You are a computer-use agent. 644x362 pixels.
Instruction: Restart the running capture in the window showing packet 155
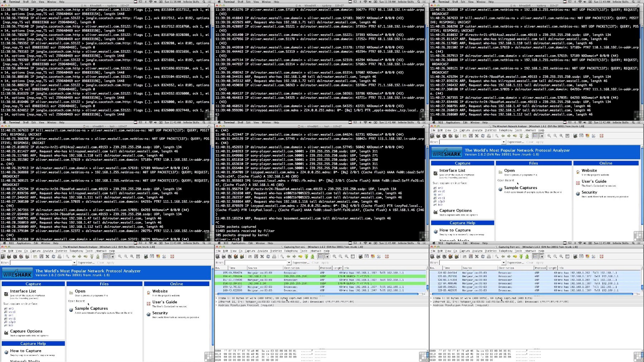[242, 256]
